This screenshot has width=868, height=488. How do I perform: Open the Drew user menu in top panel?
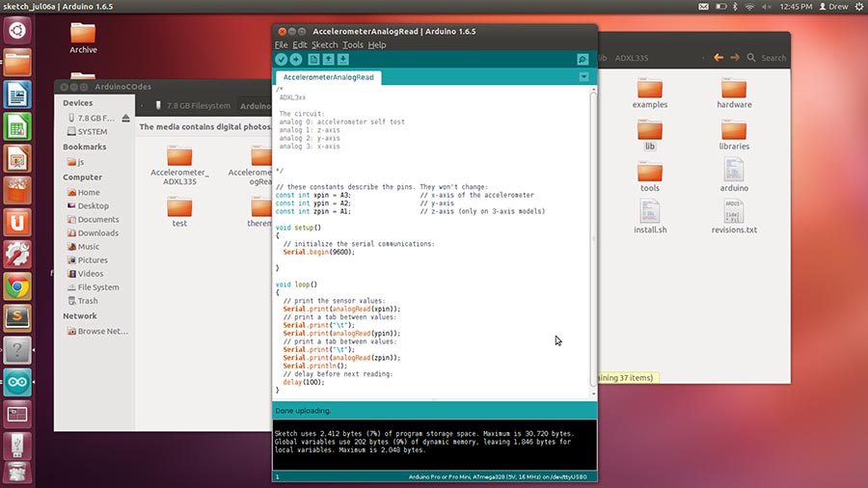(833, 7)
